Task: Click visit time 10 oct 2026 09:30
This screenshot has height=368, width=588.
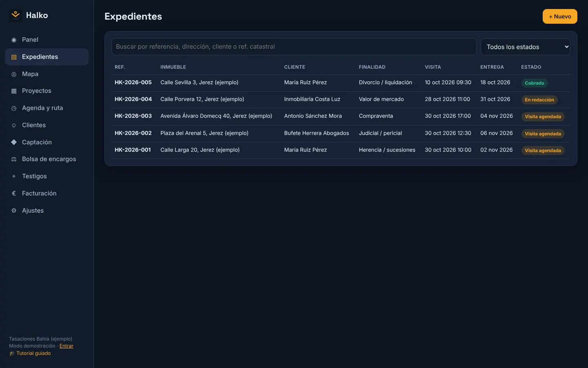Action: pyautogui.click(x=448, y=82)
